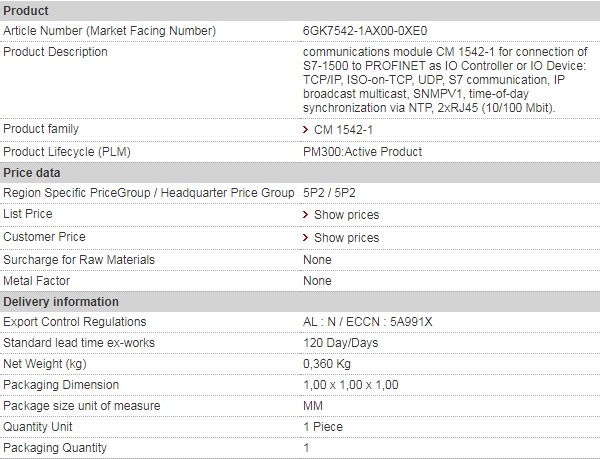The height and width of the screenshot is (459, 602).
Task: Click the 1,00 x 1,00 x 1,00 dimension value
Action: pyautogui.click(x=351, y=385)
